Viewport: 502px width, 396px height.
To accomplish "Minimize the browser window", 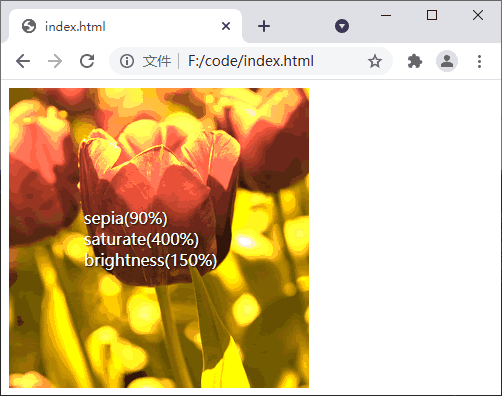I will [x=386, y=15].
